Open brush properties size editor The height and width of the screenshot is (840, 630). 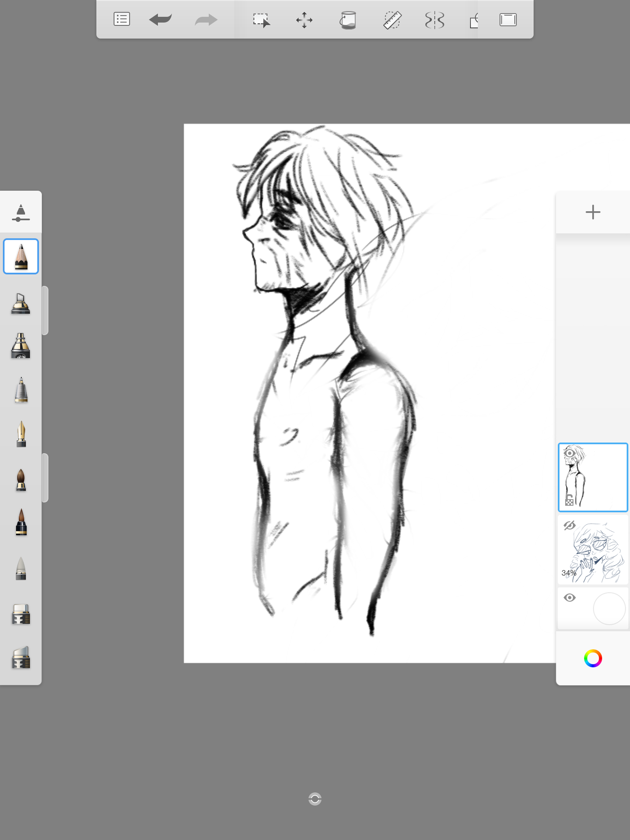point(21,213)
